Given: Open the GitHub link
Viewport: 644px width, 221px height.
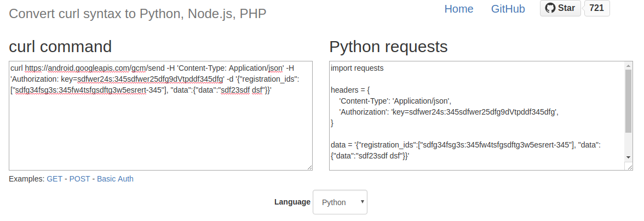Looking at the screenshot, I should [508, 9].
